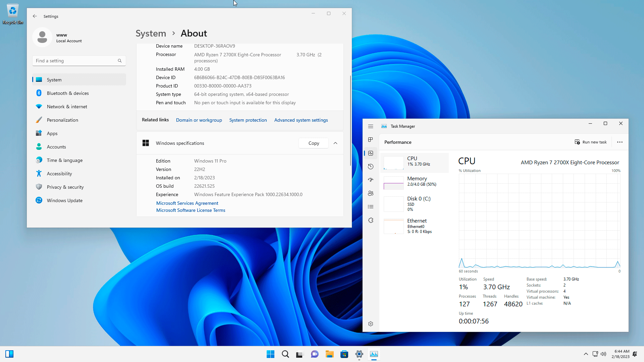
Task: Collapse Windows specifications section chevron
Action: pyautogui.click(x=335, y=143)
